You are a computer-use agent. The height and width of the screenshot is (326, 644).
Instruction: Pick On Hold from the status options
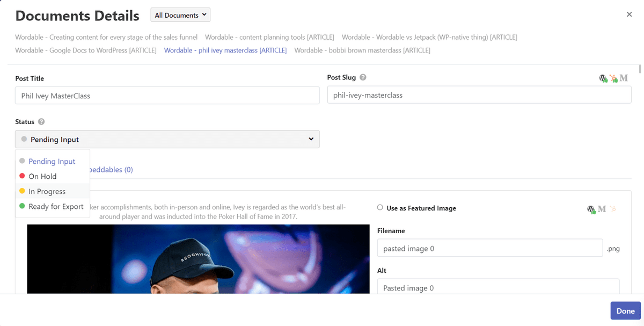click(x=42, y=176)
